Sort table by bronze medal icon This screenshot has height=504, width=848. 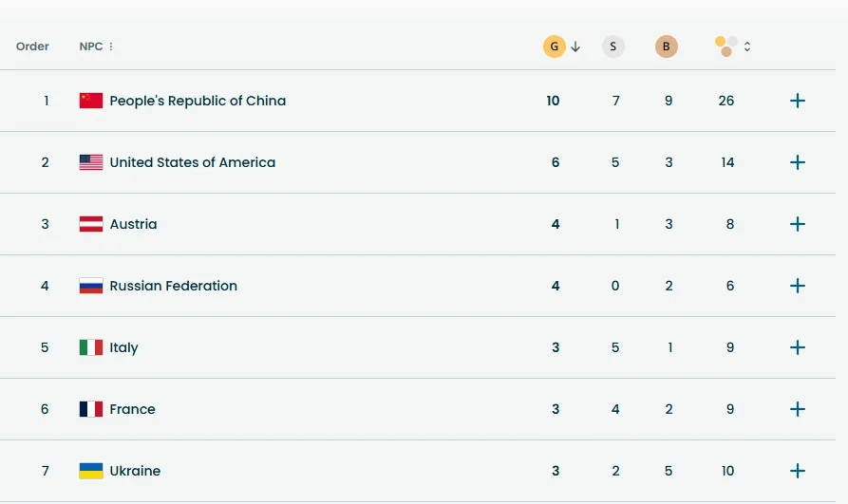[x=667, y=47]
